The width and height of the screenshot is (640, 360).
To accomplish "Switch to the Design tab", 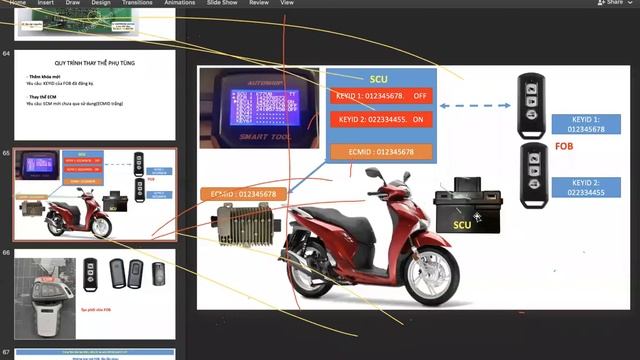I will click(x=101, y=2).
